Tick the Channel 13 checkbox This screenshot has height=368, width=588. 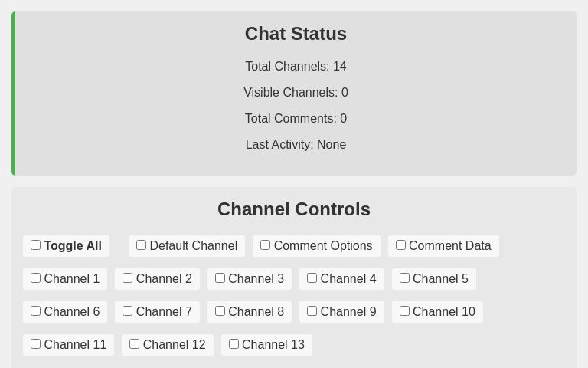[x=234, y=344]
